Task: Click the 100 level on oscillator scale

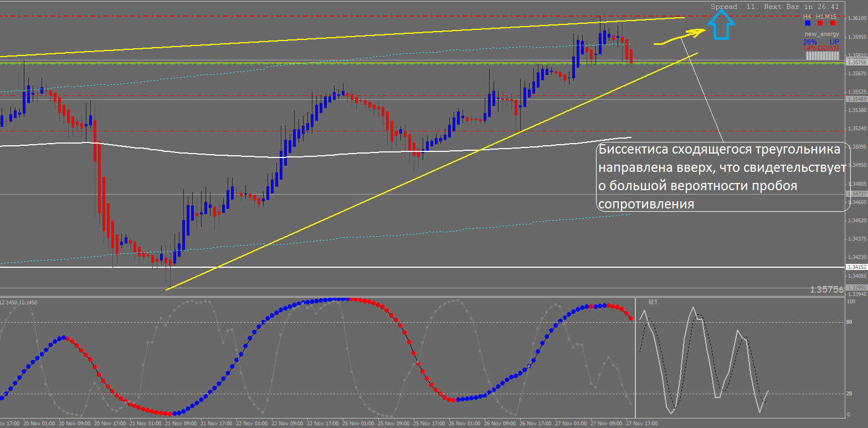Action: point(851,302)
